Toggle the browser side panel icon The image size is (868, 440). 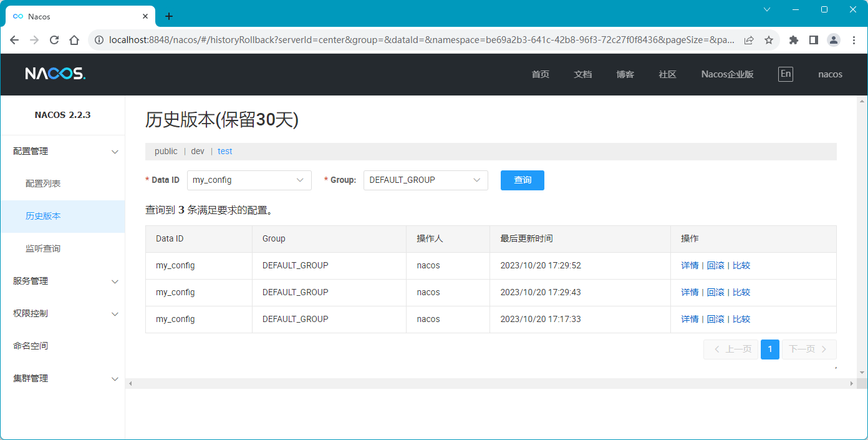coord(813,40)
